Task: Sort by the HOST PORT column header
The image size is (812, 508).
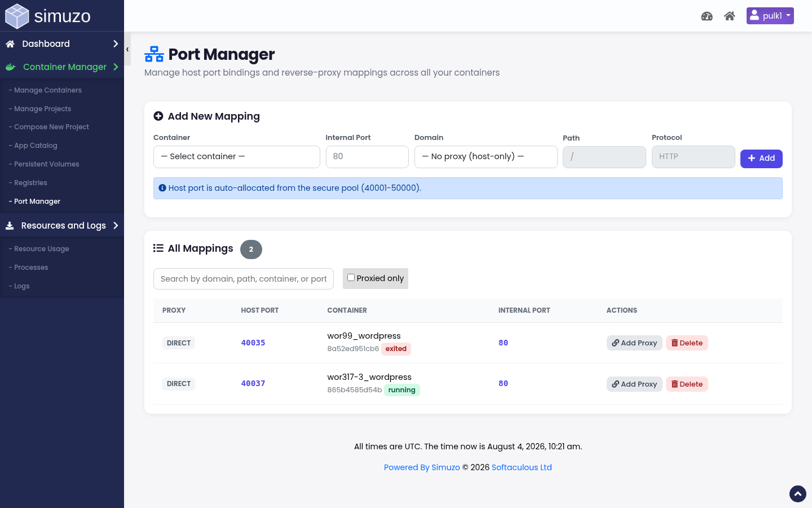Action: click(260, 310)
